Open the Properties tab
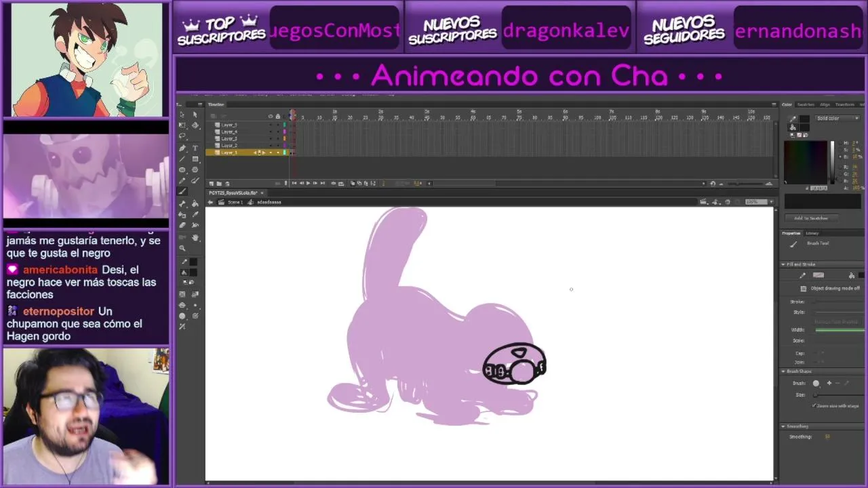This screenshot has width=868, height=488. (791, 233)
